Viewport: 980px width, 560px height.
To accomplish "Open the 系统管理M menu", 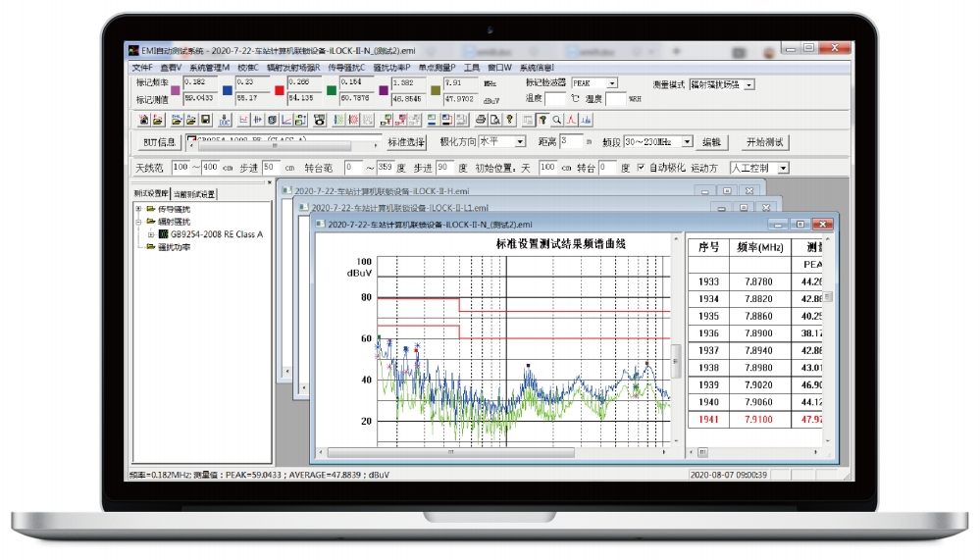I will 209,67.
